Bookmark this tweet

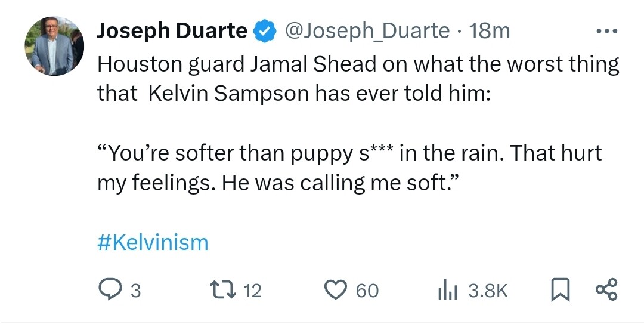558,290
